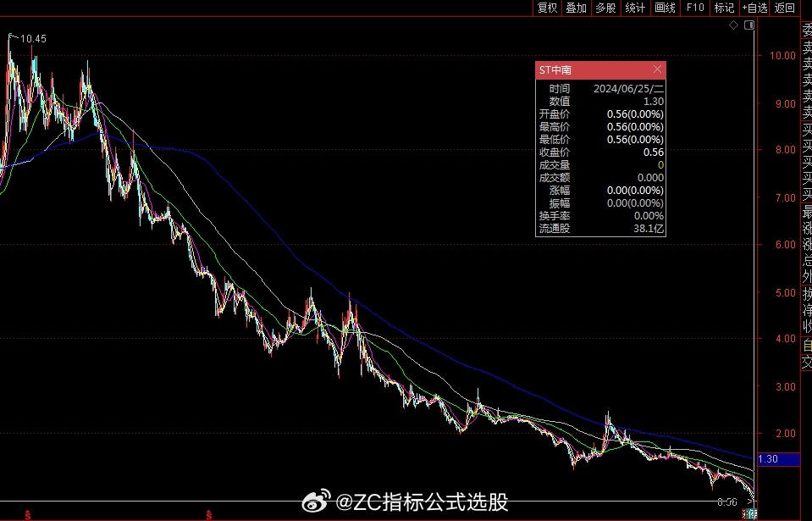Click the 最高价 0.56 row
Viewport: 812px width, 521px height.
[600, 127]
